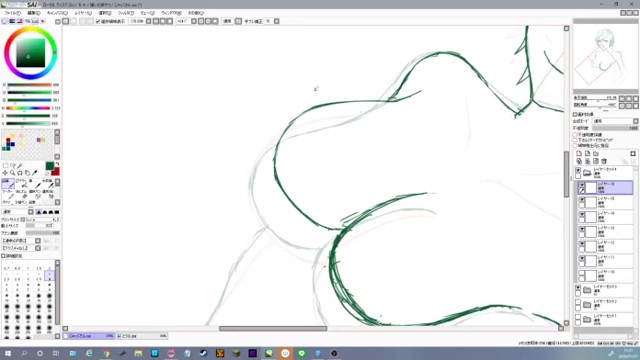The width and height of the screenshot is (640, 360).
Task: Click the delete layer trash icon
Action: (604, 161)
